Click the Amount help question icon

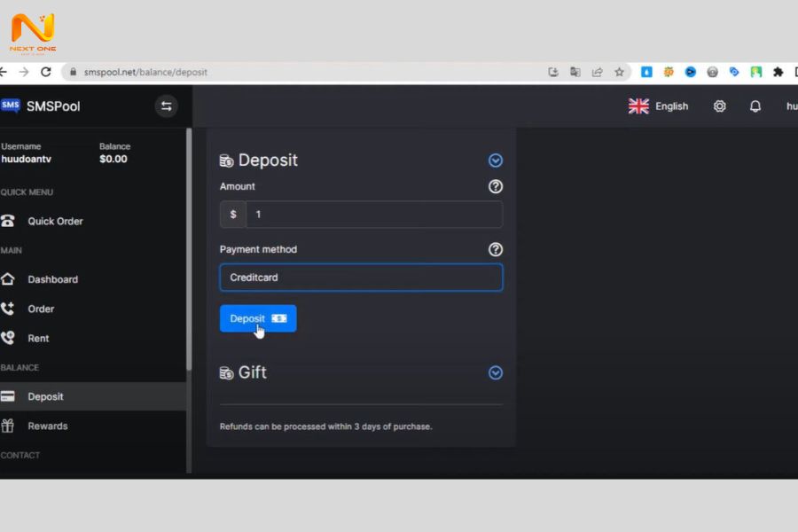coord(496,186)
